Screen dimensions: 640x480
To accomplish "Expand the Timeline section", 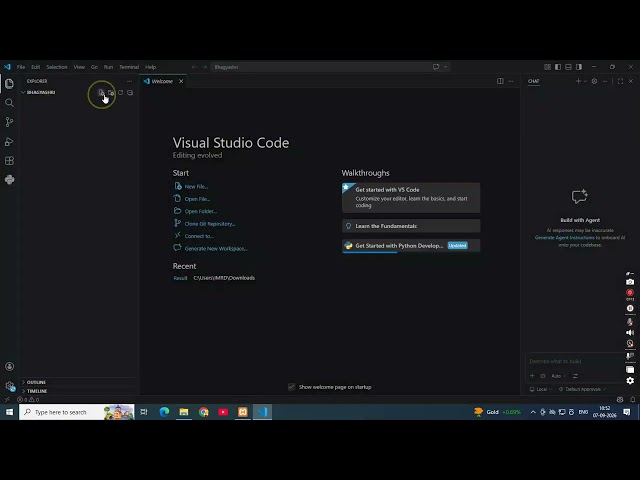I will tap(78, 391).
